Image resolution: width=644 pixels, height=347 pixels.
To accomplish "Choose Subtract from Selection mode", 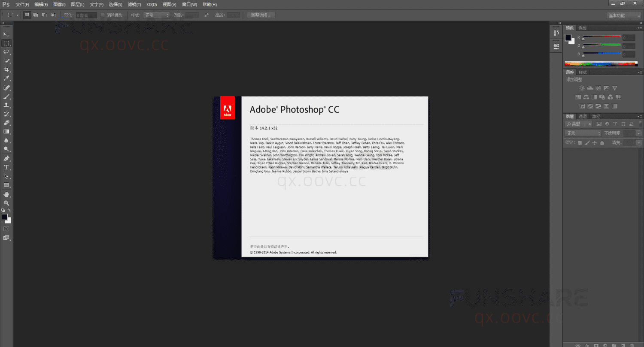I will coord(44,15).
